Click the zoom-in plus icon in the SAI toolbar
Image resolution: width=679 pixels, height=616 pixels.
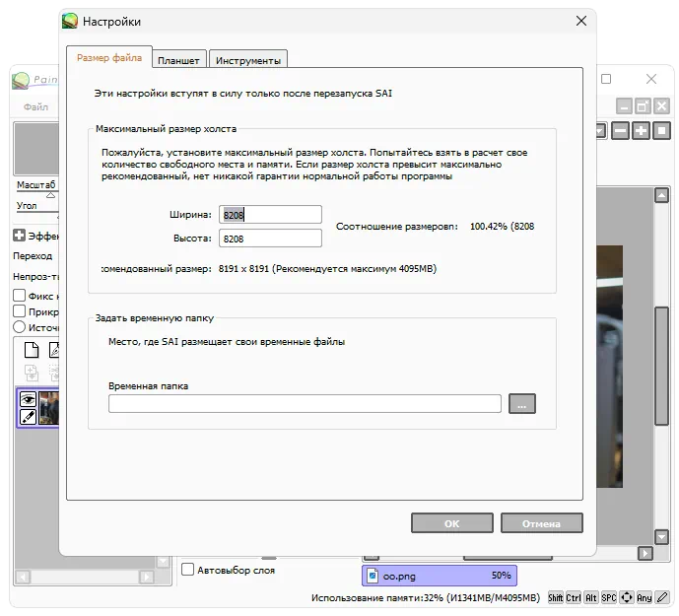coord(641,131)
